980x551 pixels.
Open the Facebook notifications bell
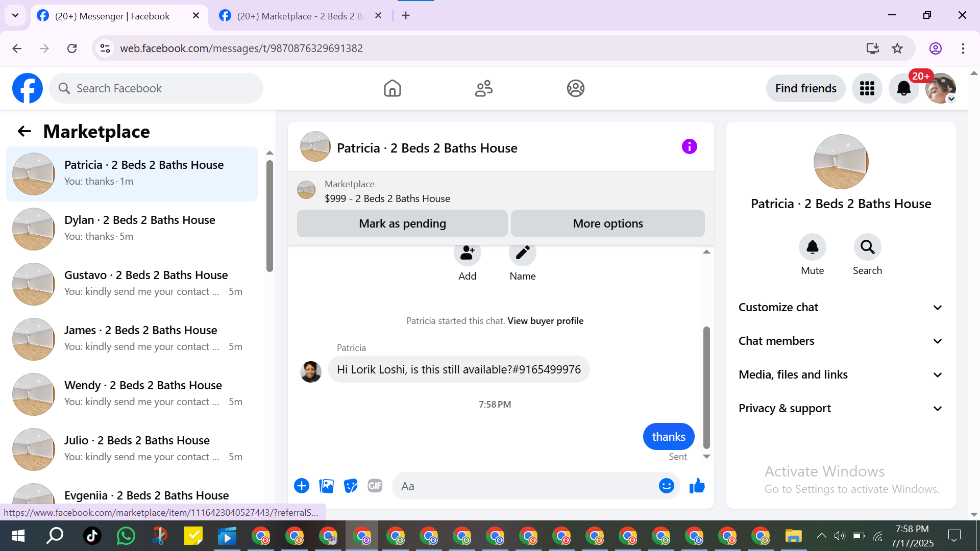coord(903,88)
